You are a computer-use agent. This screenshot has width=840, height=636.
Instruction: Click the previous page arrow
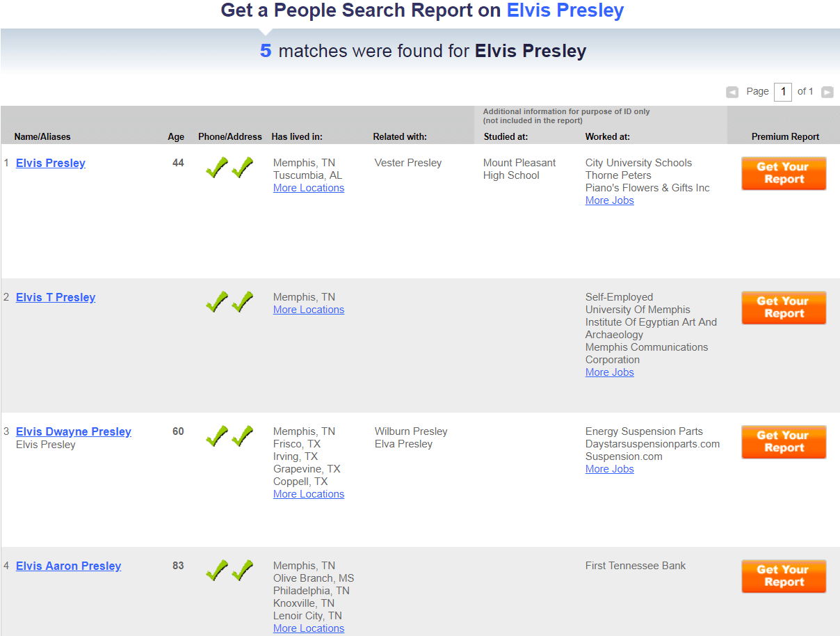coord(732,91)
